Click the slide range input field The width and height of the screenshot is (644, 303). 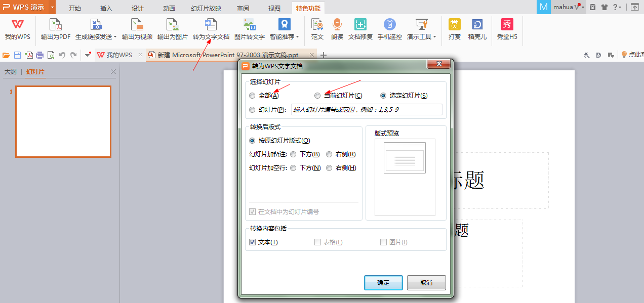click(x=367, y=110)
